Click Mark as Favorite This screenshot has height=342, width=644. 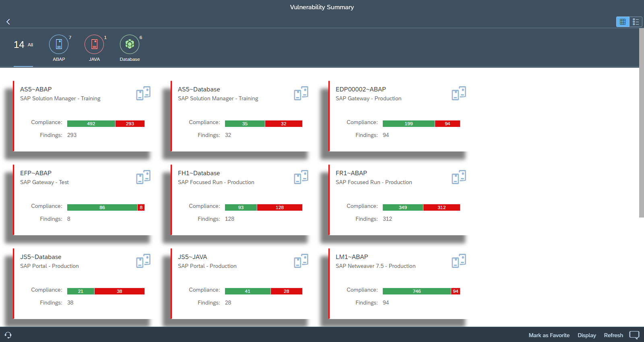click(549, 335)
